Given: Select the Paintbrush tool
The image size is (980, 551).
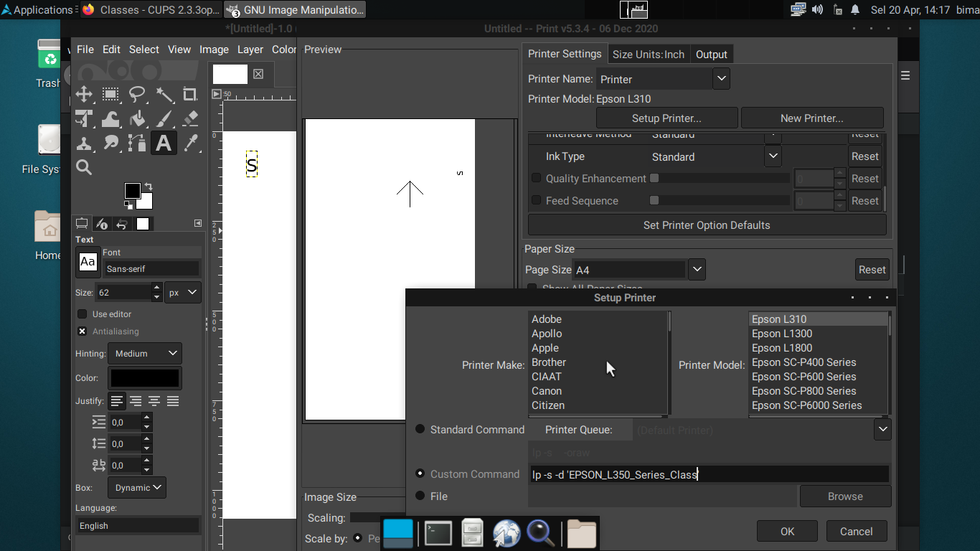Looking at the screenshot, I should tap(164, 119).
